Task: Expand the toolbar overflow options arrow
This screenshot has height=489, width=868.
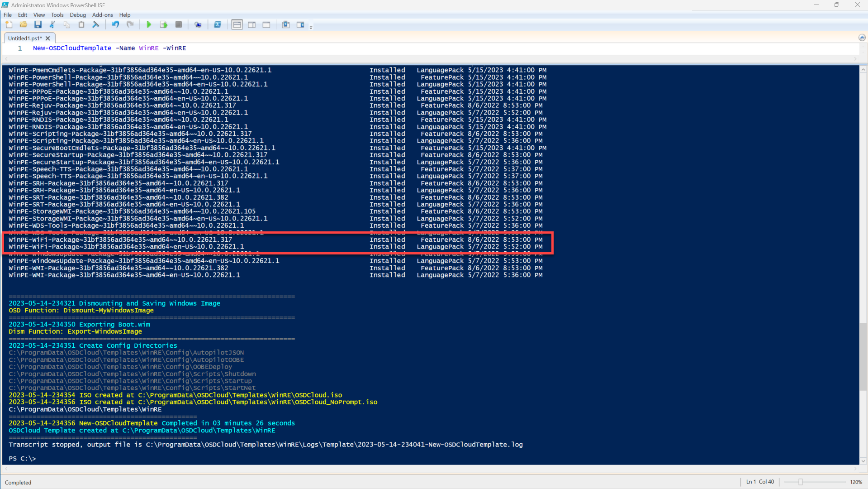Action: point(311,28)
